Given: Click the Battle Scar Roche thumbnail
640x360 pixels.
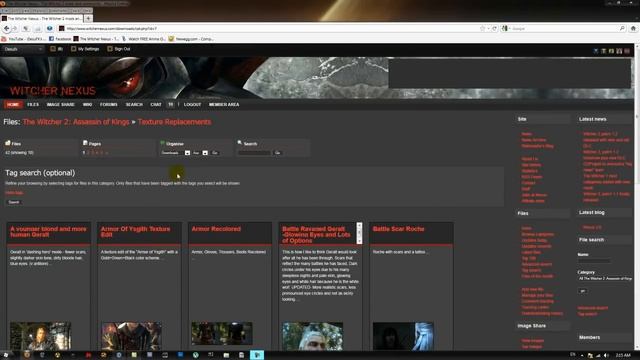Looking at the screenshot, I should click(403, 336).
